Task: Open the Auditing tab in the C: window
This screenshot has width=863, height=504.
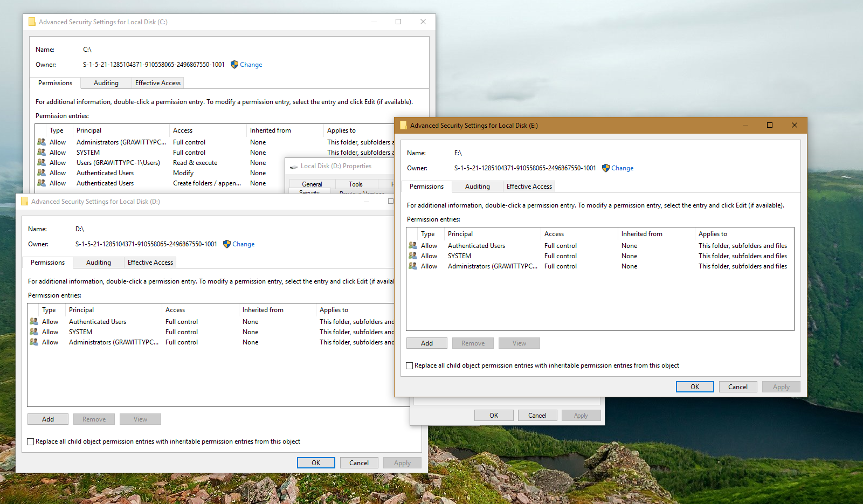Action: (x=106, y=83)
